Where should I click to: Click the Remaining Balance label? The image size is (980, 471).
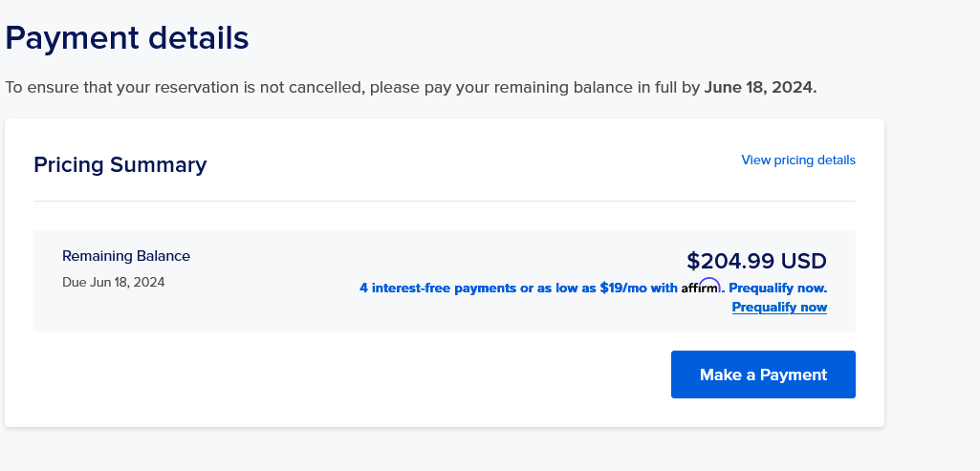point(126,256)
